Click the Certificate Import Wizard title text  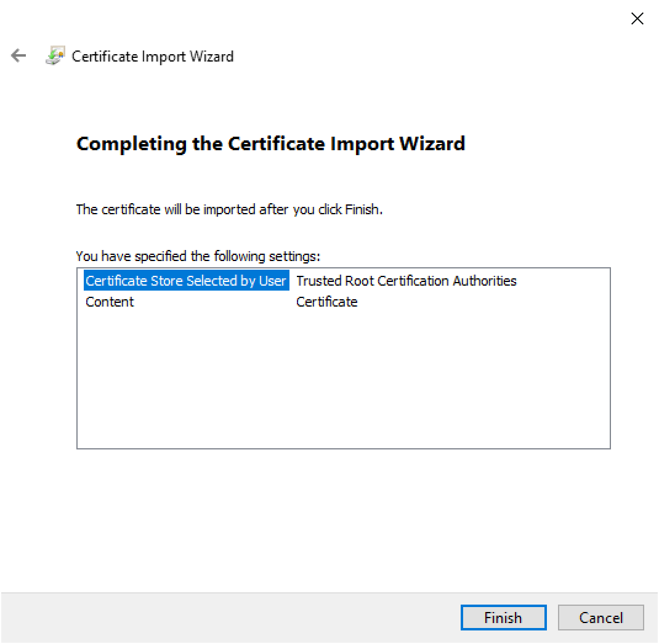pos(153,56)
